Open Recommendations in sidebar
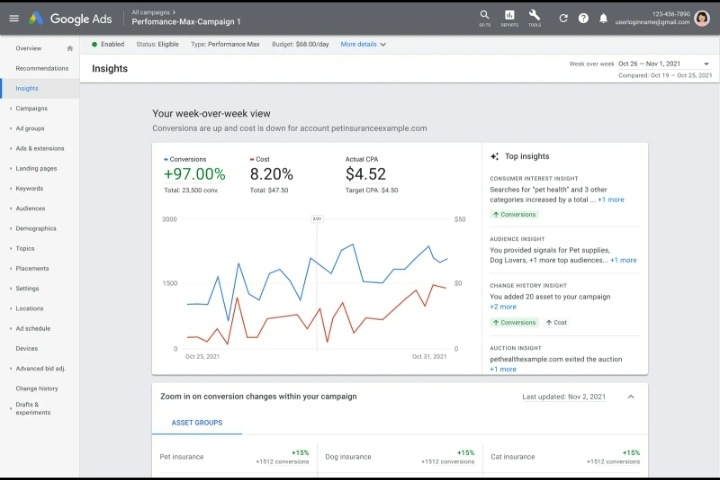This screenshot has width=720, height=480. click(x=42, y=68)
